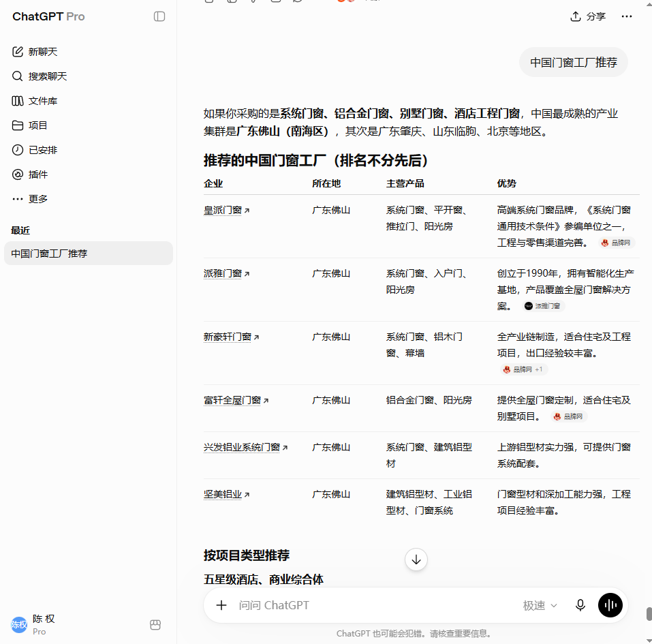Open the 极速 model speed dropdown
652x644 pixels.
540,605
